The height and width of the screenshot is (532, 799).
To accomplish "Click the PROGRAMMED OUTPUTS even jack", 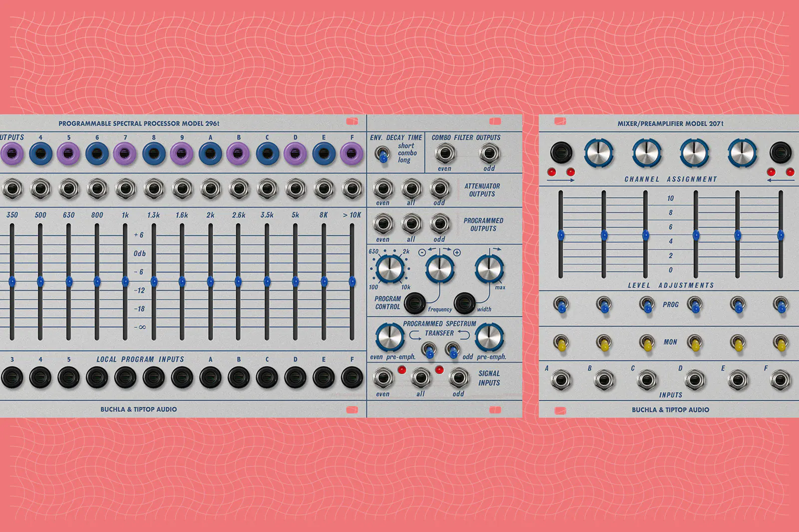I will (x=383, y=224).
